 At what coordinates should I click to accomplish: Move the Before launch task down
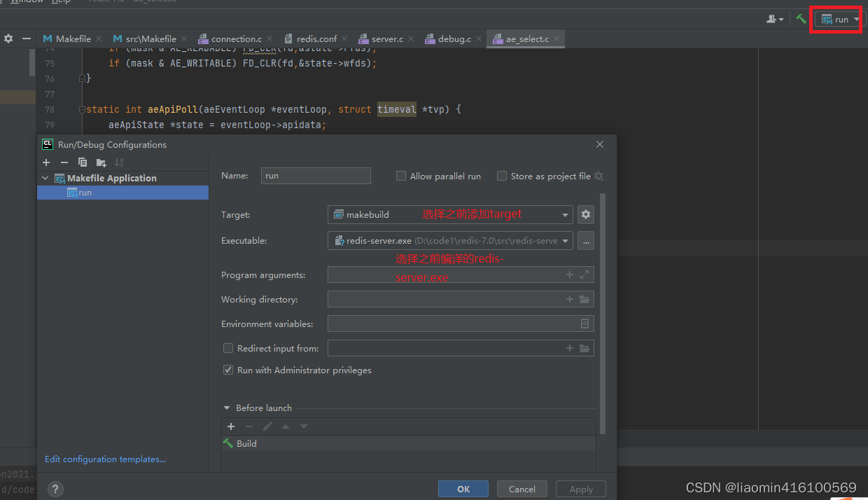[304, 426]
